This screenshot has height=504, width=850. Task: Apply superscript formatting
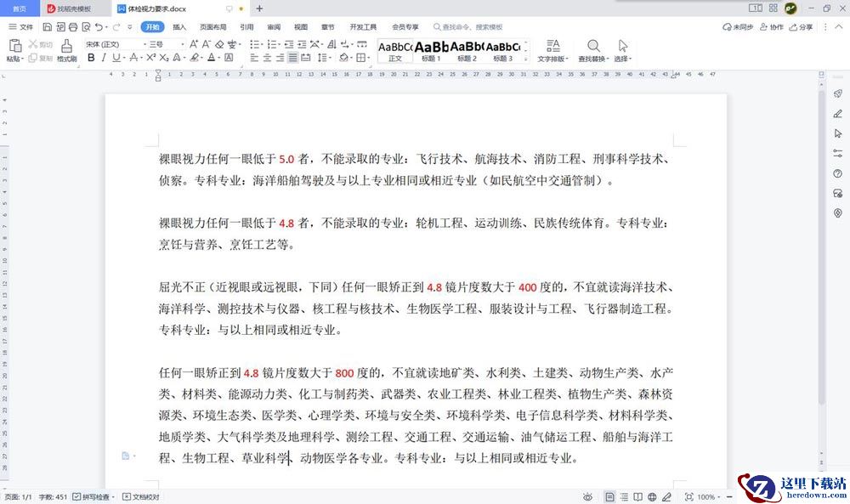coord(151,58)
